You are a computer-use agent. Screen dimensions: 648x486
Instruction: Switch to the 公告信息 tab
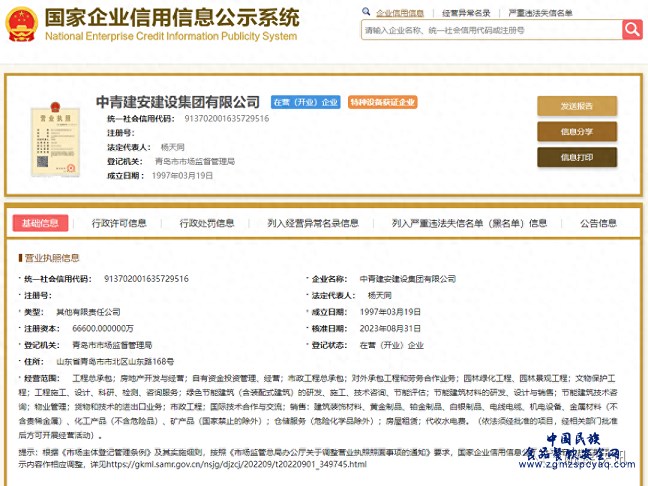(598, 223)
